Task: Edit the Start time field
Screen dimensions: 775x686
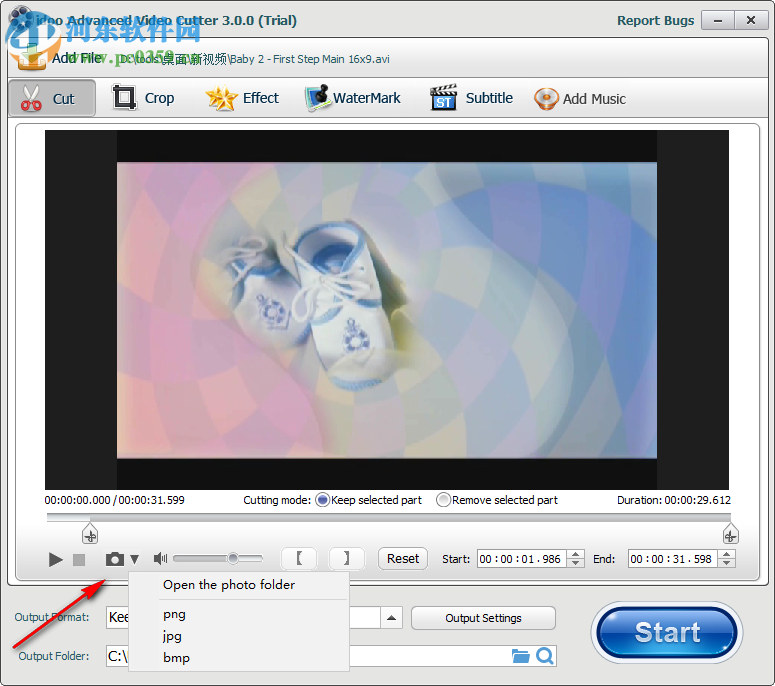Action: pyautogui.click(x=521, y=559)
